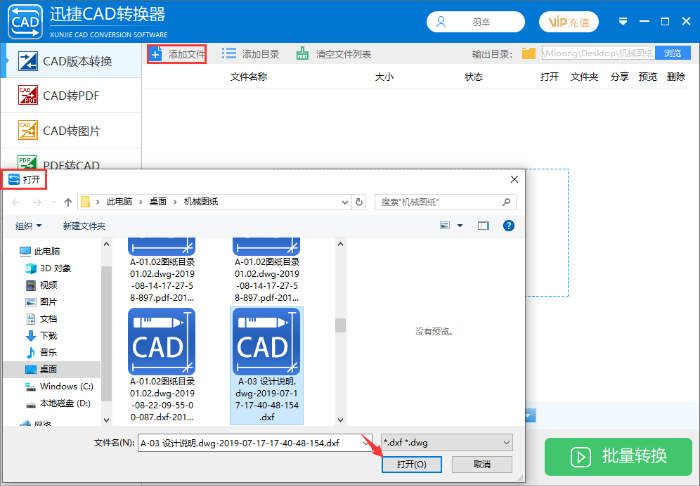Select 3D 对象 in the navigation tree
The width and height of the screenshot is (700, 486).
[48, 268]
